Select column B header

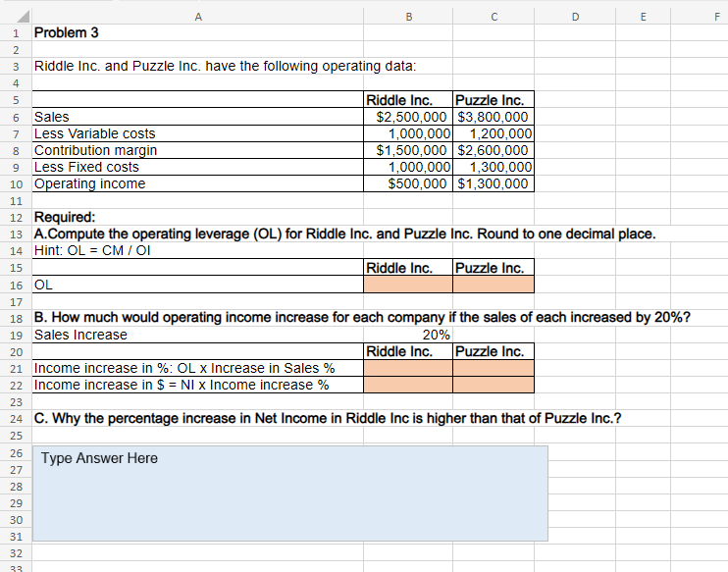[408, 17]
